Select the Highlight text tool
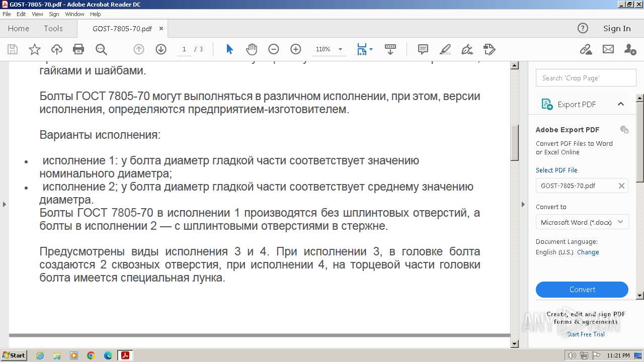 pos(445,49)
